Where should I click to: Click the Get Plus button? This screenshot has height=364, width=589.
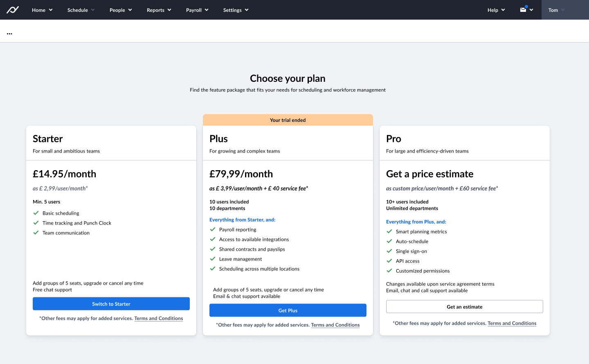point(288,310)
